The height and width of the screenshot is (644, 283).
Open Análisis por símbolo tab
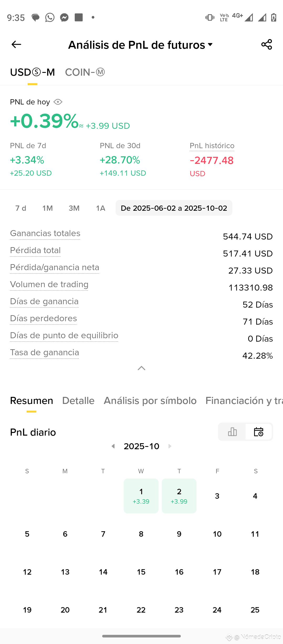pyautogui.click(x=150, y=401)
